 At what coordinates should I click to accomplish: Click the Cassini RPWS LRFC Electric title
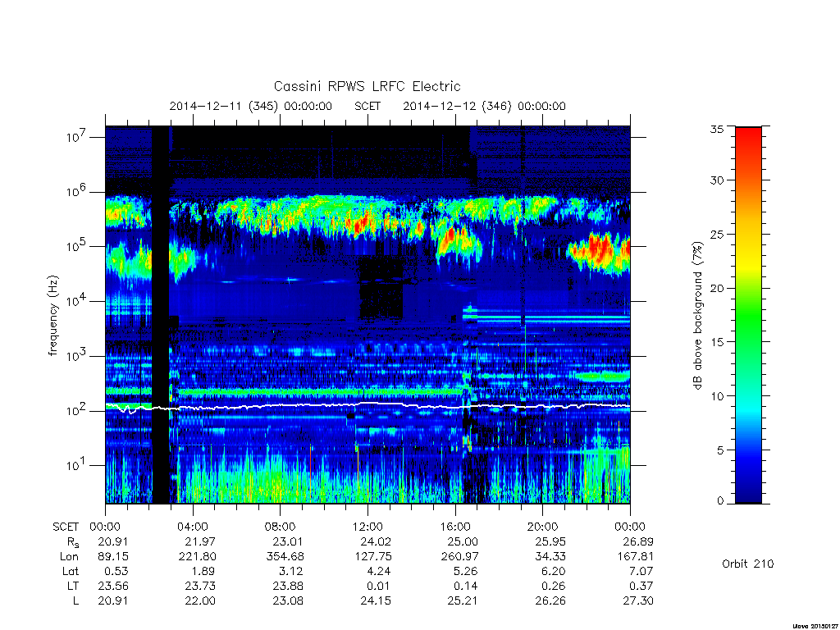pyautogui.click(x=367, y=86)
